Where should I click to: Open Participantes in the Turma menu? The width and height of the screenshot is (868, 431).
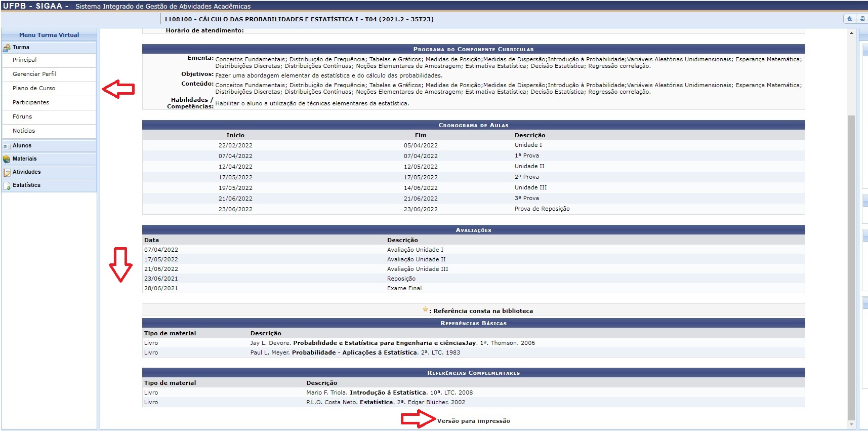point(31,102)
